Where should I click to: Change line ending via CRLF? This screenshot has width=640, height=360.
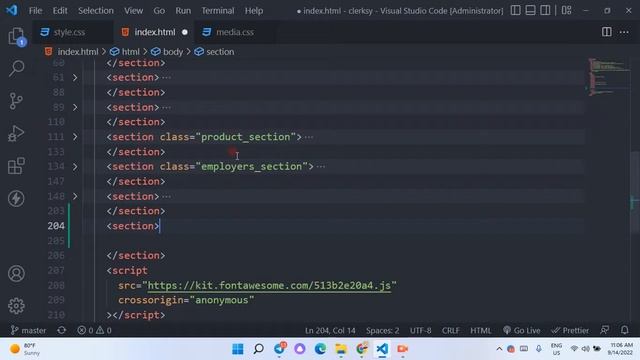pyautogui.click(x=451, y=330)
